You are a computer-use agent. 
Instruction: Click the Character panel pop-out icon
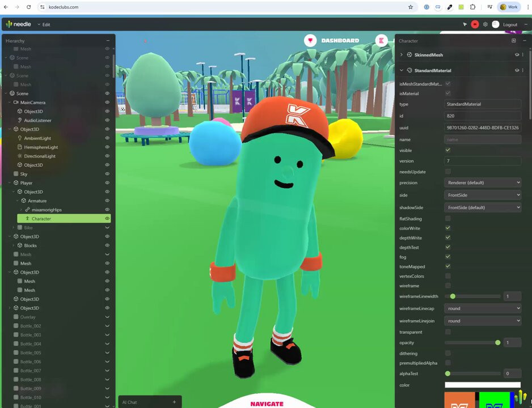tap(514, 41)
